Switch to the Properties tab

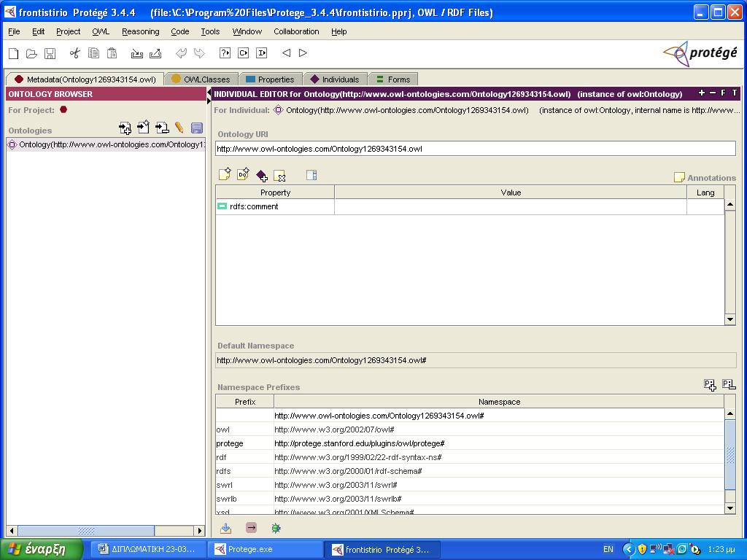coord(270,79)
